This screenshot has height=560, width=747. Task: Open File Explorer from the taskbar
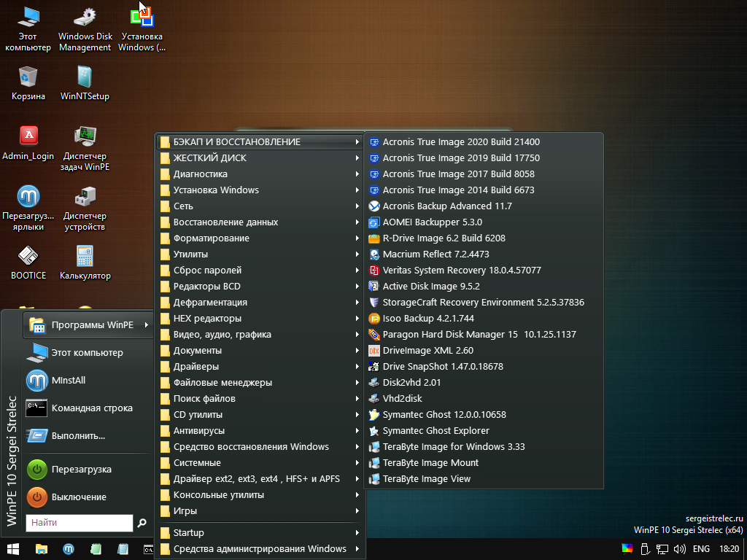click(42, 549)
